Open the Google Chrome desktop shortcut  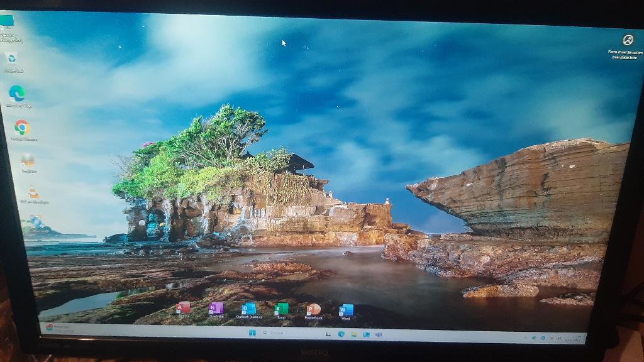23,131
